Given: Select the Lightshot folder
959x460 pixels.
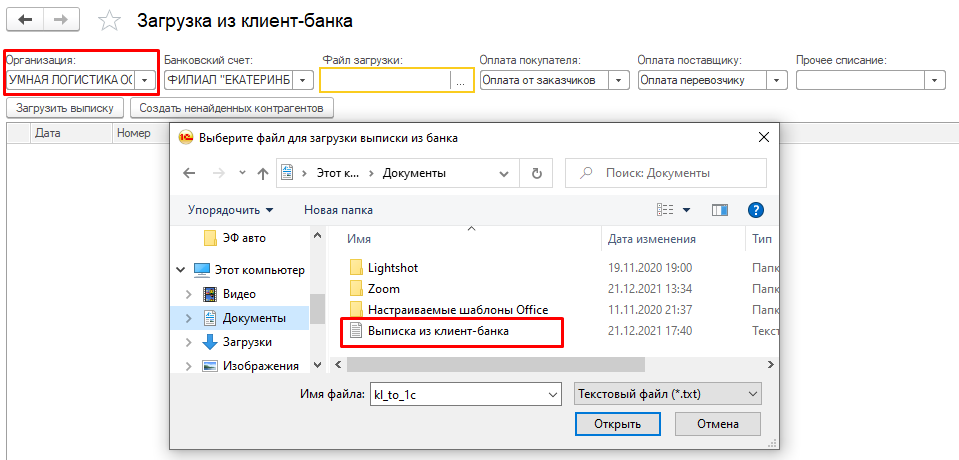Looking at the screenshot, I should pos(393,268).
